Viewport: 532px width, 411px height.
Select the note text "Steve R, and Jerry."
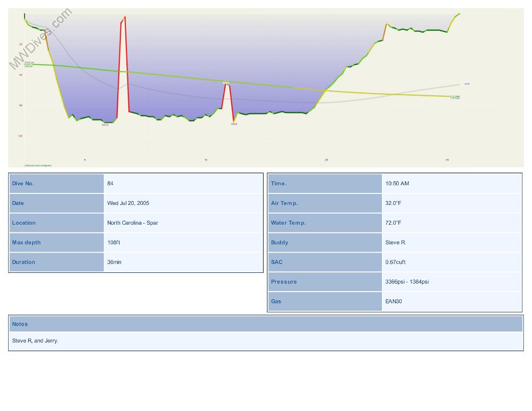pos(35,341)
